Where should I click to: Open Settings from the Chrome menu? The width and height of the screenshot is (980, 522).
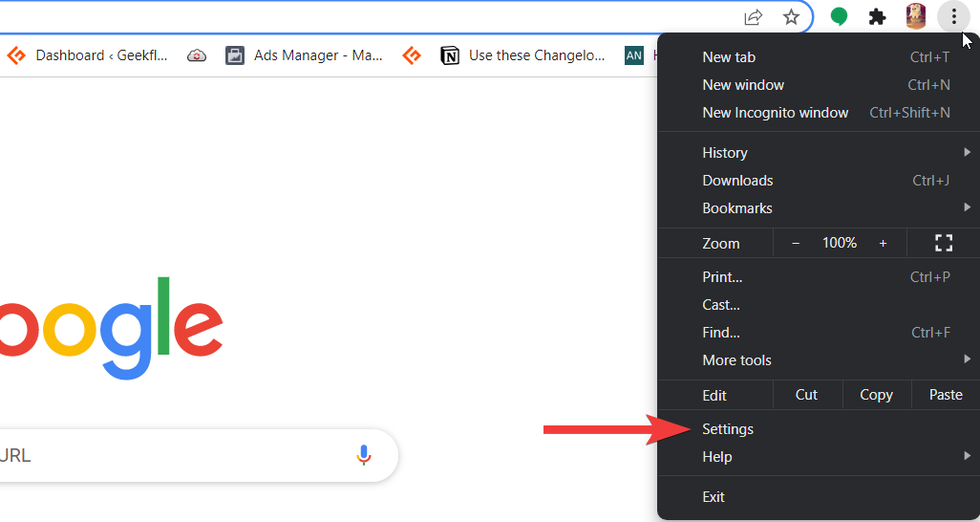(728, 429)
